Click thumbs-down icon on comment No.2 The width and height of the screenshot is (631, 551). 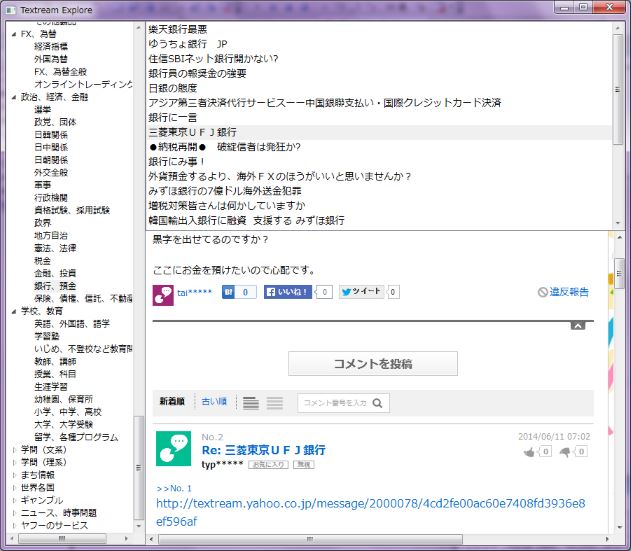565,452
